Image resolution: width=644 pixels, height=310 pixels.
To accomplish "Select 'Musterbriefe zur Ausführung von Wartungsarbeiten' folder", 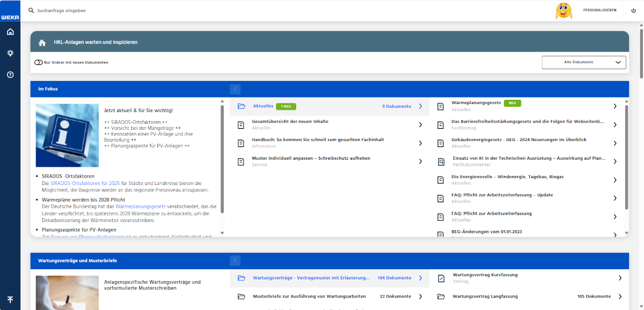I will click(309, 297).
